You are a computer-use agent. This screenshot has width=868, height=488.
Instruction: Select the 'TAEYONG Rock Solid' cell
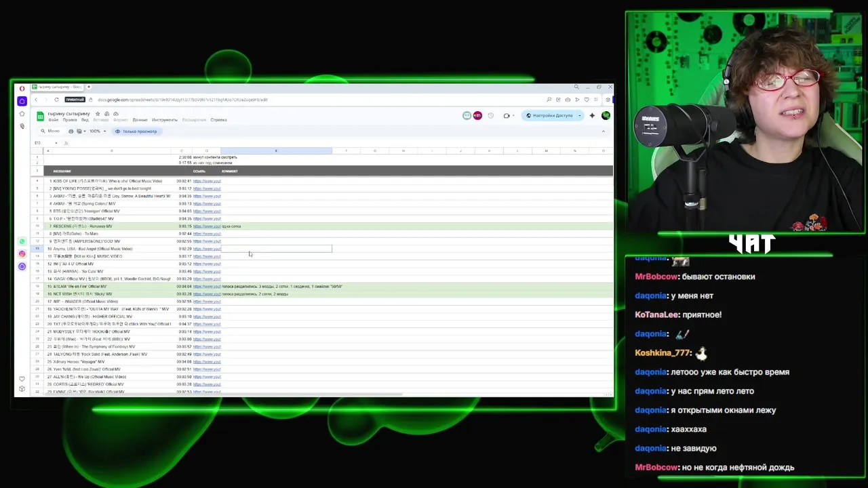tap(112, 354)
